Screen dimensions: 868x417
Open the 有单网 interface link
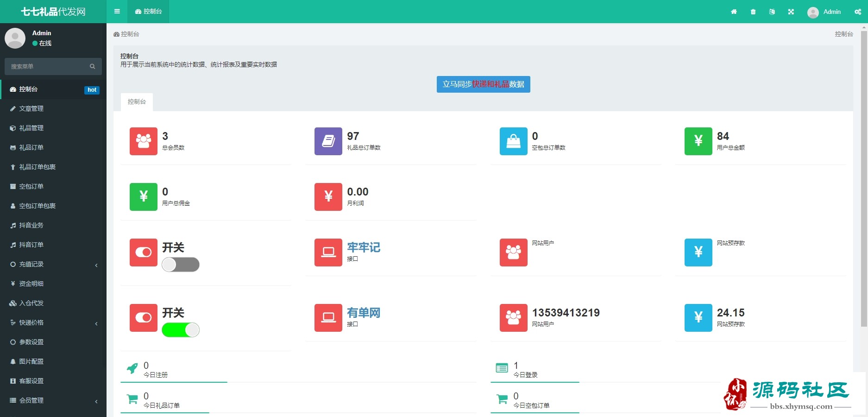tap(364, 313)
